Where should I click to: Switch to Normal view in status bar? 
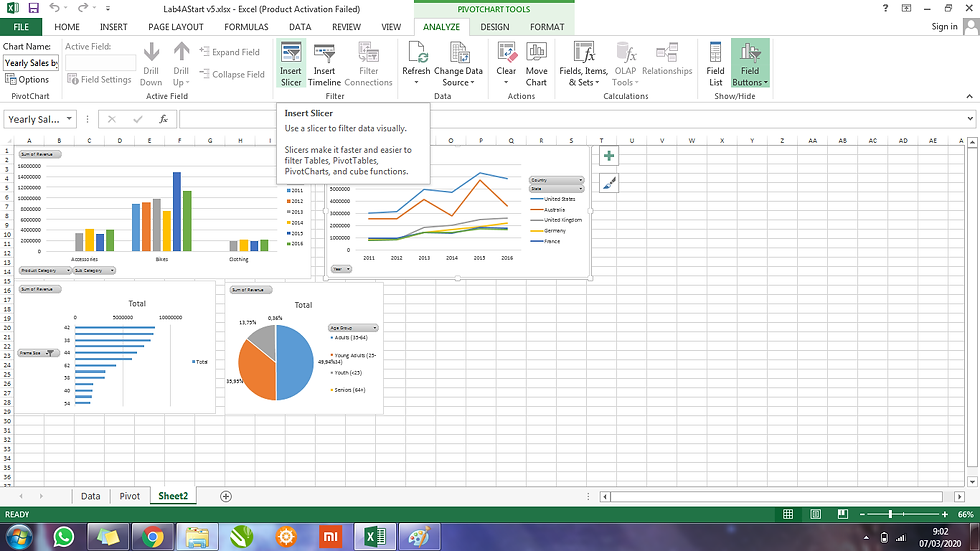coord(788,514)
